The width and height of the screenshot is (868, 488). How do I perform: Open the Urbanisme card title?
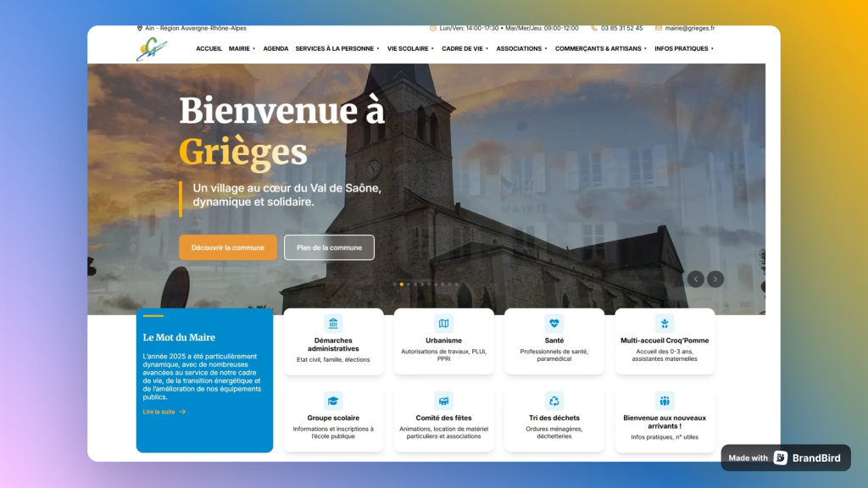coord(444,341)
